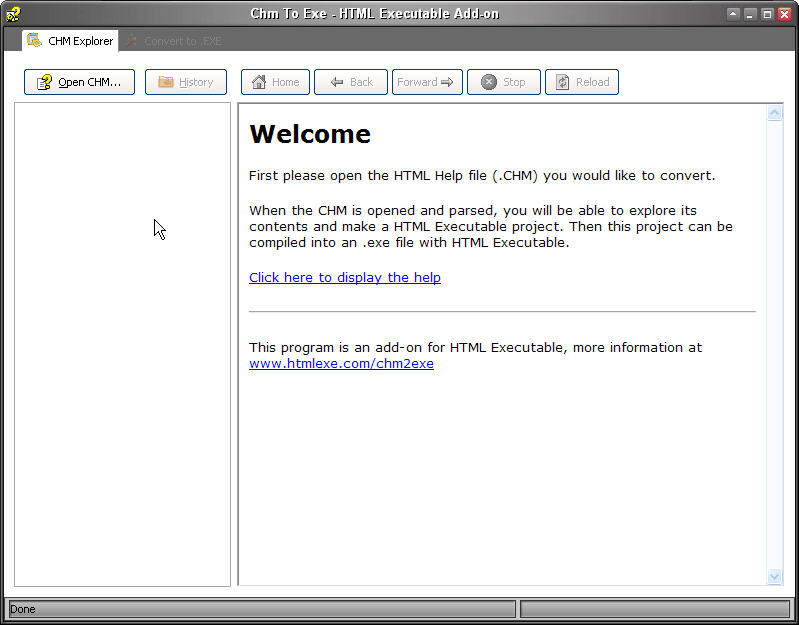
Task: Go to Home page in the viewer
Action: [x=275, y=82]
